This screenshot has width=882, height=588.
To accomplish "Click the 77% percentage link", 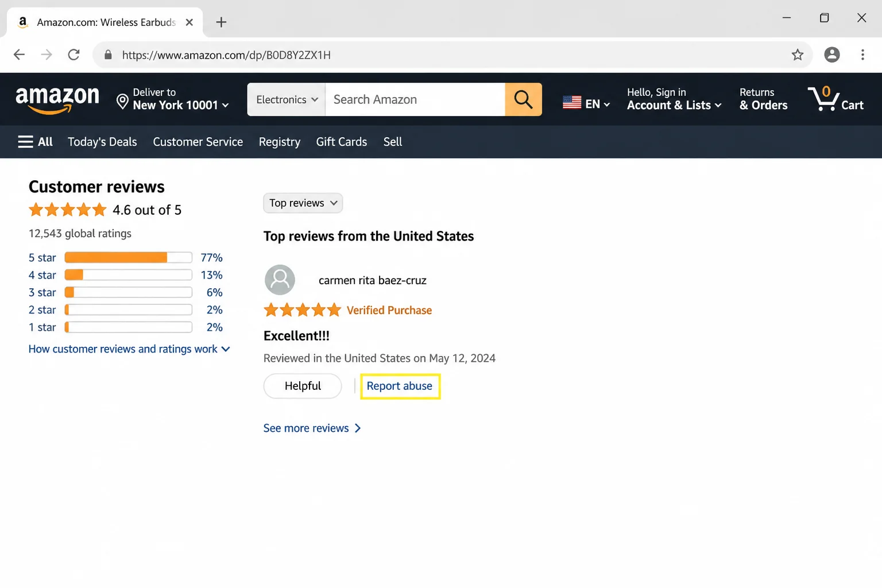I will pyautogui.click(x=211, y=258).
